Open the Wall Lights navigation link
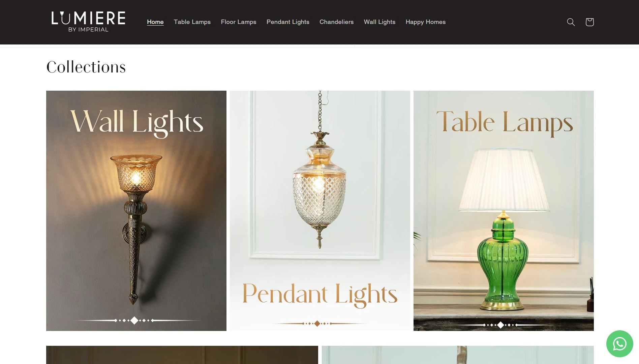Viewport: 639px width, 364px height. 379,22
